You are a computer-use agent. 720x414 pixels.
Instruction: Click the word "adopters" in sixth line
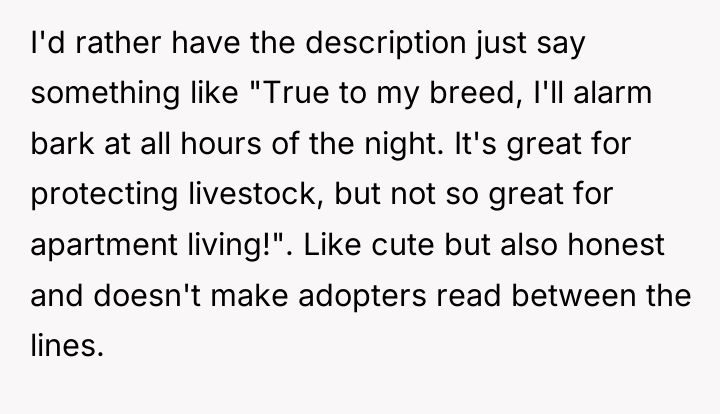point(362,296)
